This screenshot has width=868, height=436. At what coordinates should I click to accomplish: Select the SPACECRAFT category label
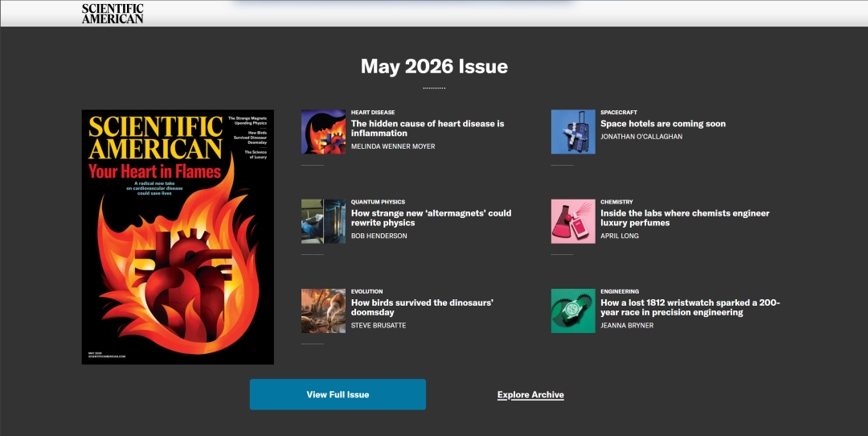pos(619,113)
